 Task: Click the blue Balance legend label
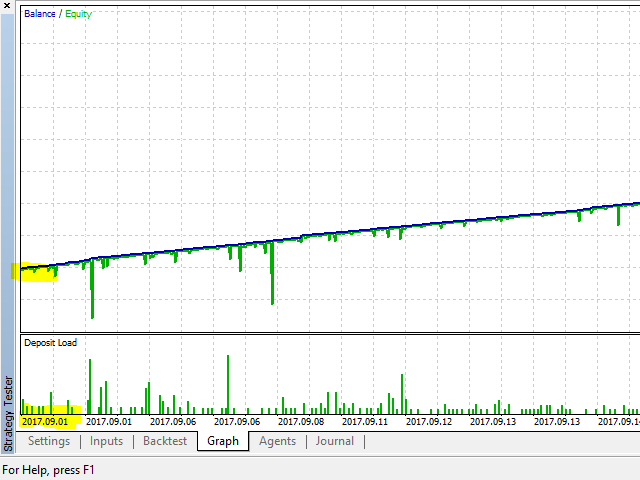coord(42,13)
